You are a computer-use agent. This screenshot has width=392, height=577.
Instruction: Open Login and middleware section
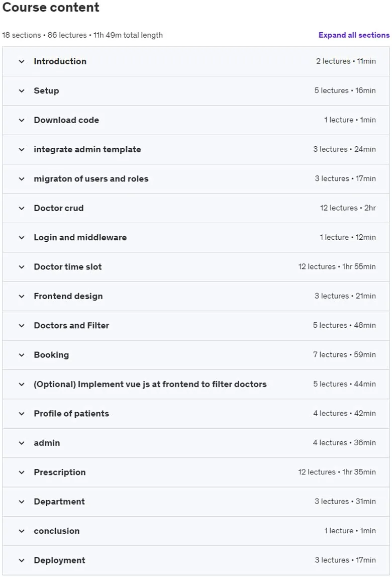[x=196, y=237]
